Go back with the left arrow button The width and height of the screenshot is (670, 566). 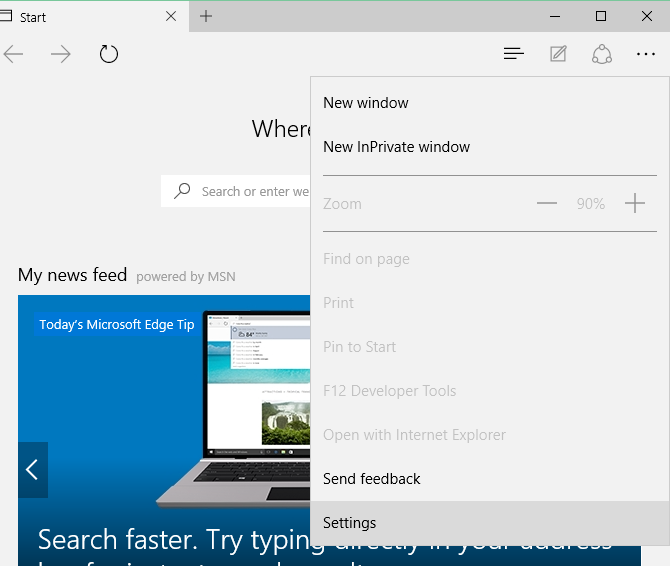(13, 54)
